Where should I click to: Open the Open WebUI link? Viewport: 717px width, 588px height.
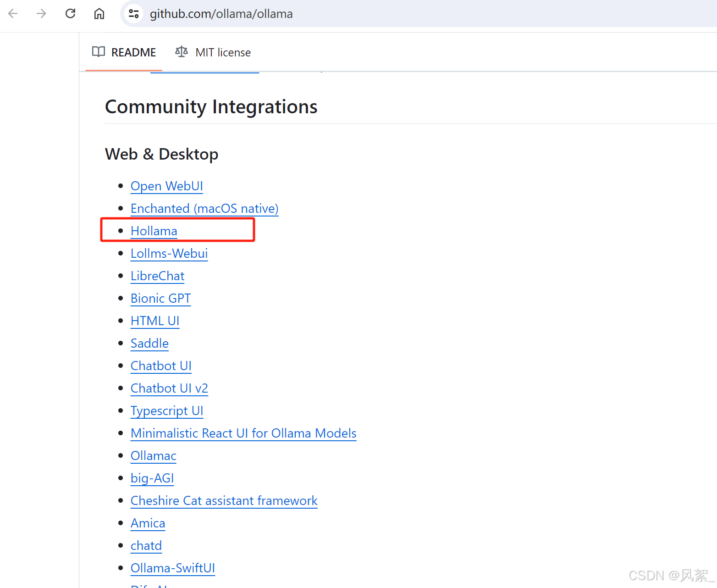[x=167, y=186]
